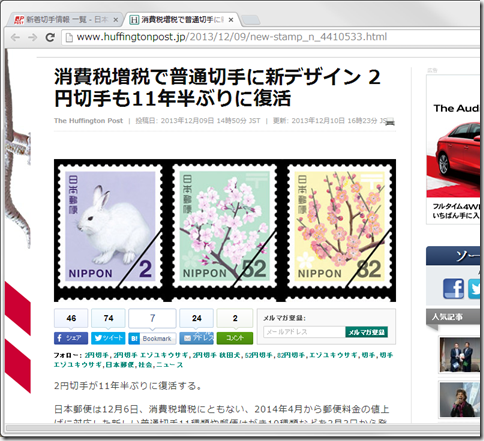
Task: Click the Twitter bird icon in the sidebar
Action: point(476,289)
